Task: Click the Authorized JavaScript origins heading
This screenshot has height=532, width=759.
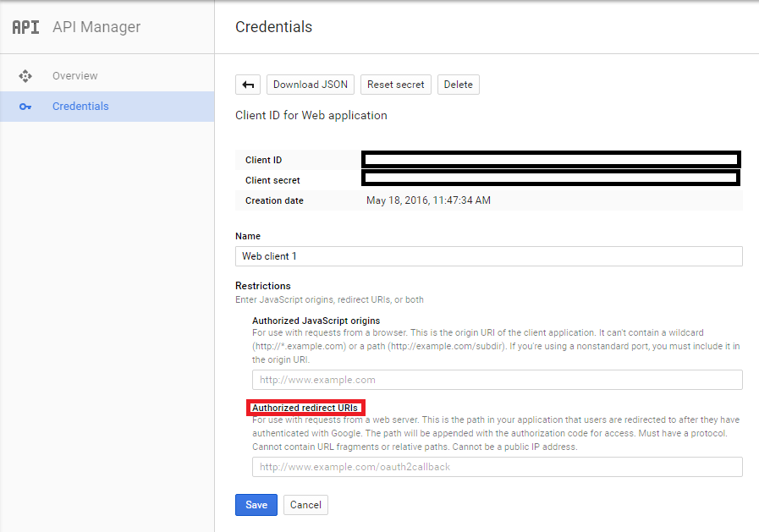Action: point(316,321)
